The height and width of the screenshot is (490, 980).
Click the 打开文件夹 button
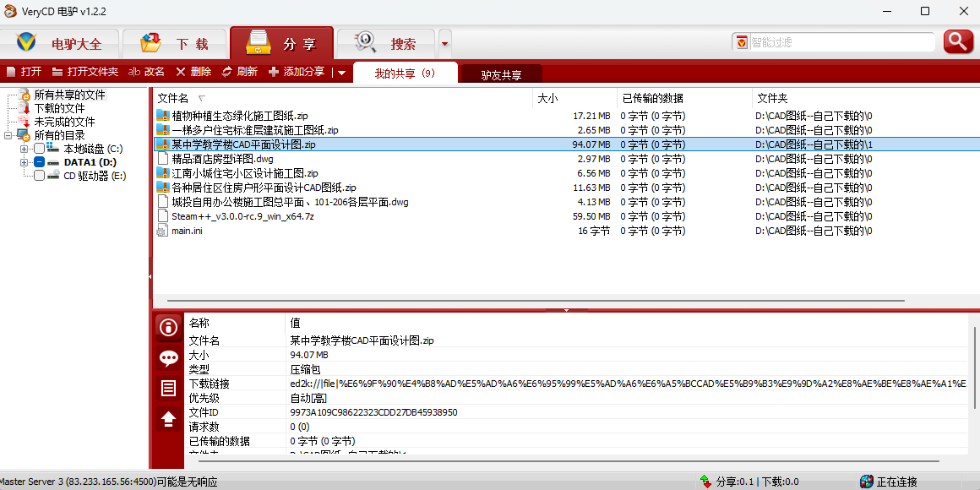pyautogui.click(x=85, y=72)
